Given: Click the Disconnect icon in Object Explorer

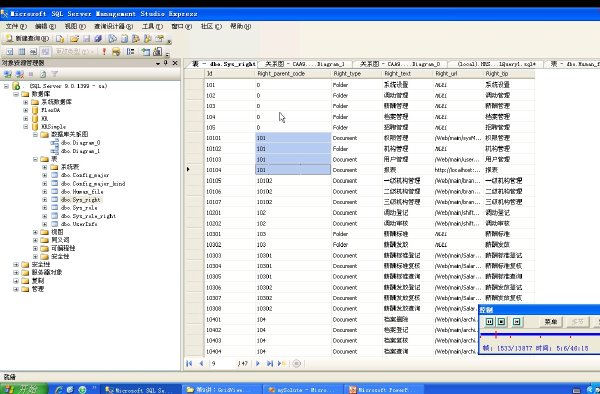Looking at the screenshot, I should (20, 74).
